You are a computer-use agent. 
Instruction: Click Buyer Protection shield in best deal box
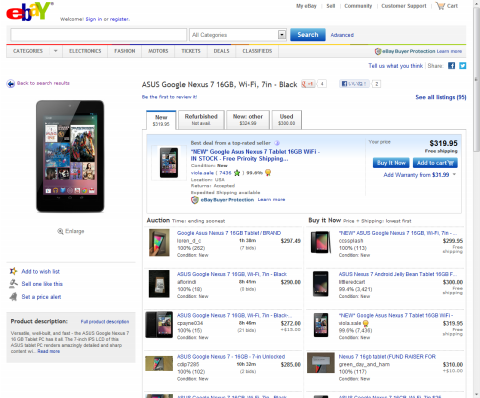tap(195, 200)
